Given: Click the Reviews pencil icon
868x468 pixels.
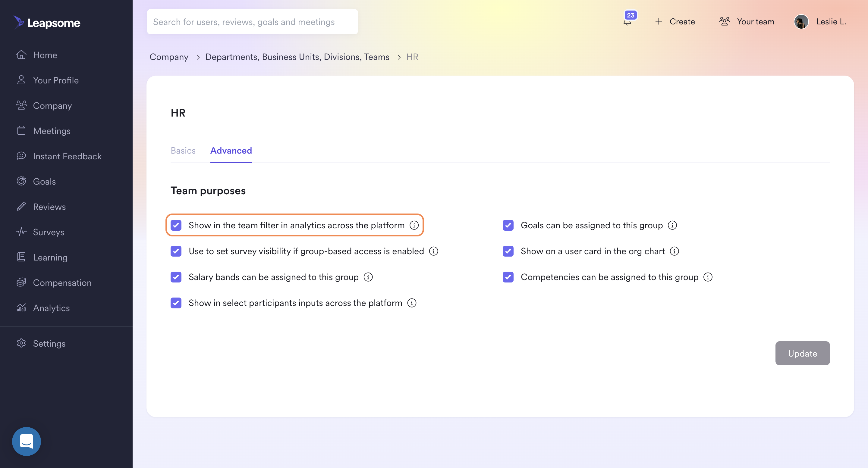Looking at the screenshot, I should [21, 206].
